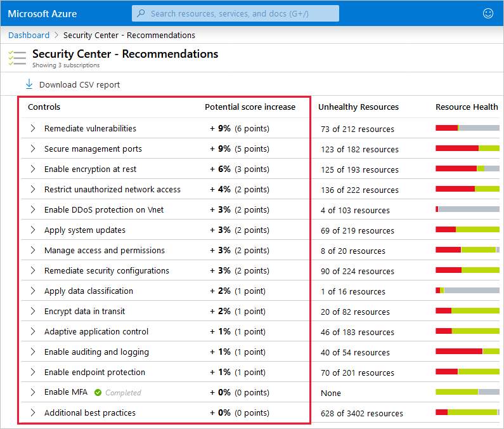Image resolution: width=504 pixels, height=429 pixels.
Task: Expand Enable endpoint protection control
Action: 32,372
